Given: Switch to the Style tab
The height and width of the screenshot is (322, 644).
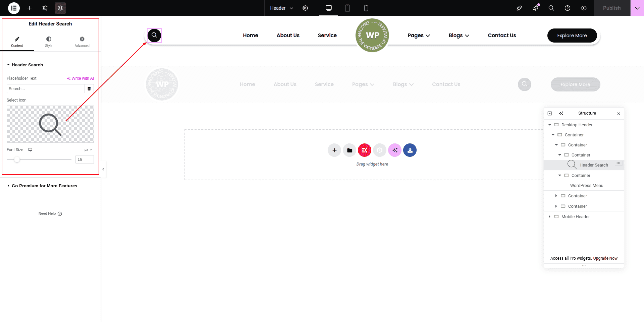Looking at the screenshot, I should click(49, 42).
